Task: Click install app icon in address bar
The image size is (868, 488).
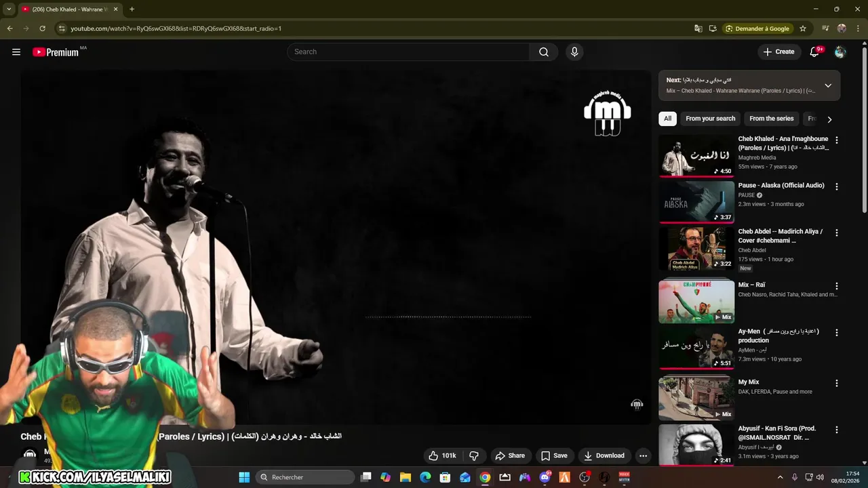Action: coord(713,28)
